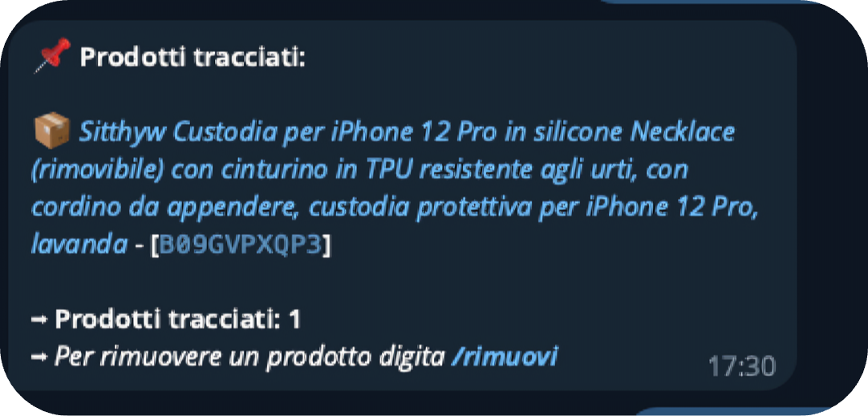This screenshot has height=416, width=868.
Task: Click the dash between lavanda and code
Action: click(x=139, y=245)
